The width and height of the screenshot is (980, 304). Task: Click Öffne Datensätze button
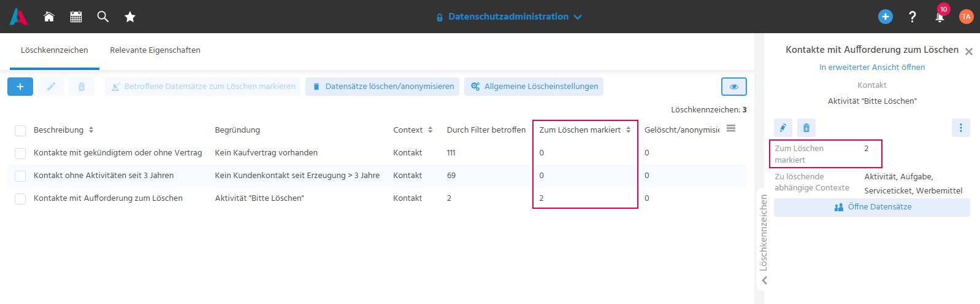point(872,207)
